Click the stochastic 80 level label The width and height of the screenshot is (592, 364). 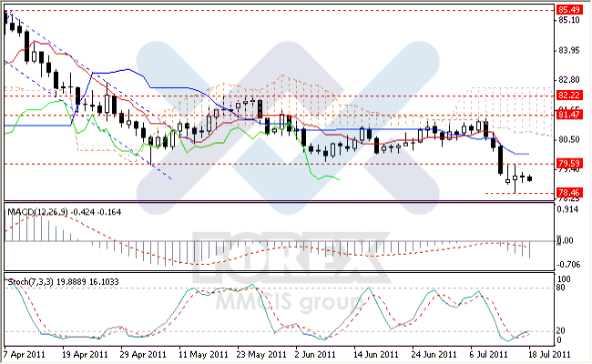point(561,288)
